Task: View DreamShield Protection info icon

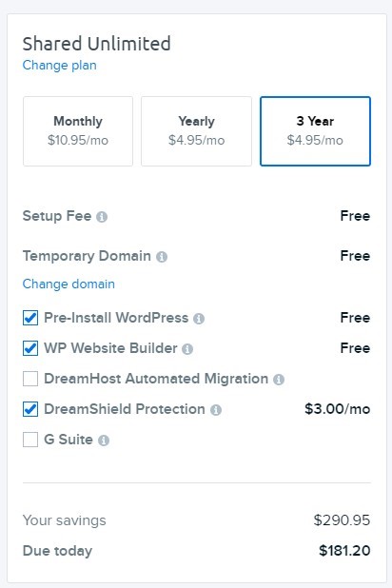Action: 216,410
